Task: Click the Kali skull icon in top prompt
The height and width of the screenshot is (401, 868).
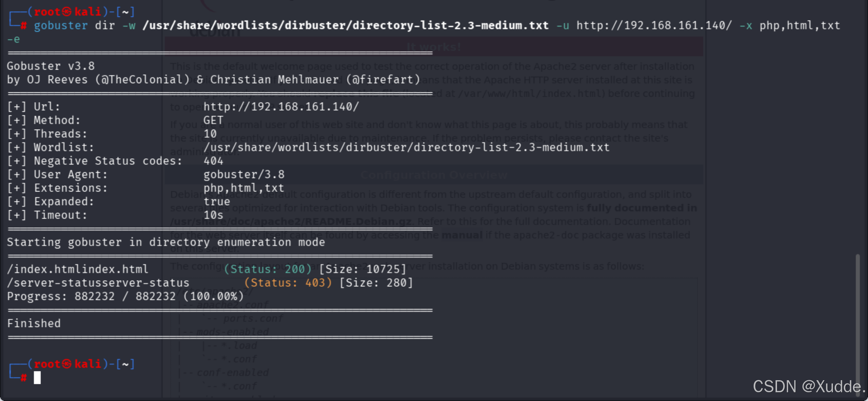Action: (x=67, y=12)
